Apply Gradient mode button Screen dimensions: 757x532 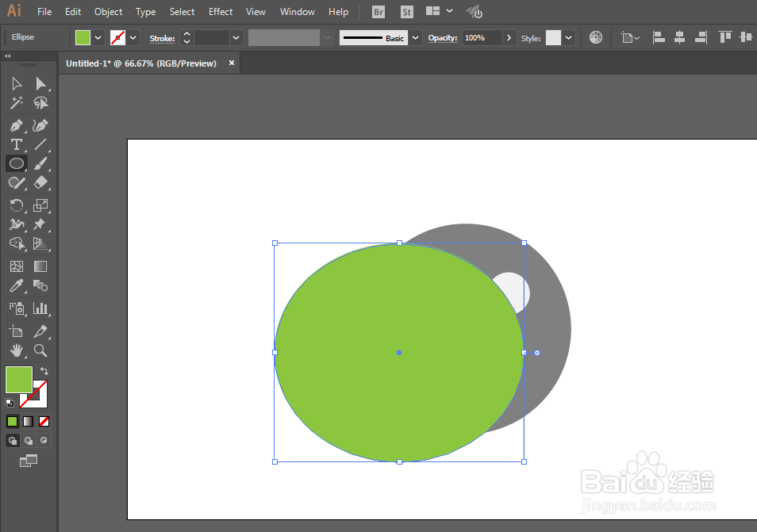(x=28, y=422)
